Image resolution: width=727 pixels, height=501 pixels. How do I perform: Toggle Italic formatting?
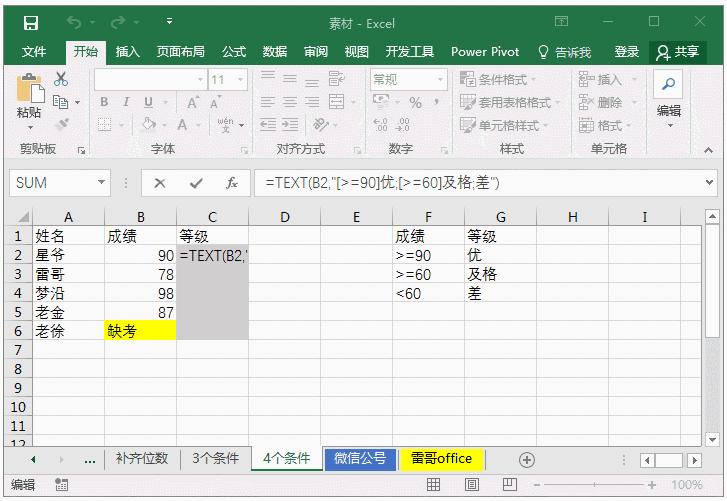click(x=126, y=102)
